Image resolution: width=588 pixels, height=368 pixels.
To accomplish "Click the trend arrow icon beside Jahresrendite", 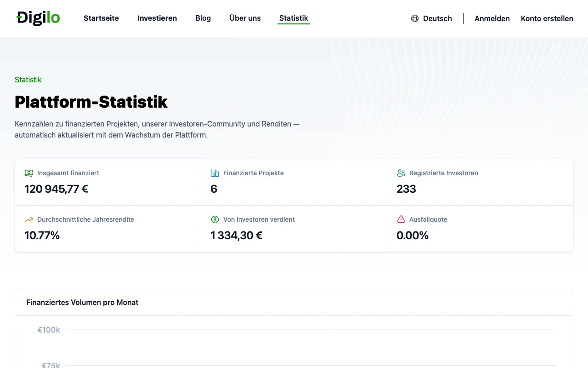I will coord(29,219).
